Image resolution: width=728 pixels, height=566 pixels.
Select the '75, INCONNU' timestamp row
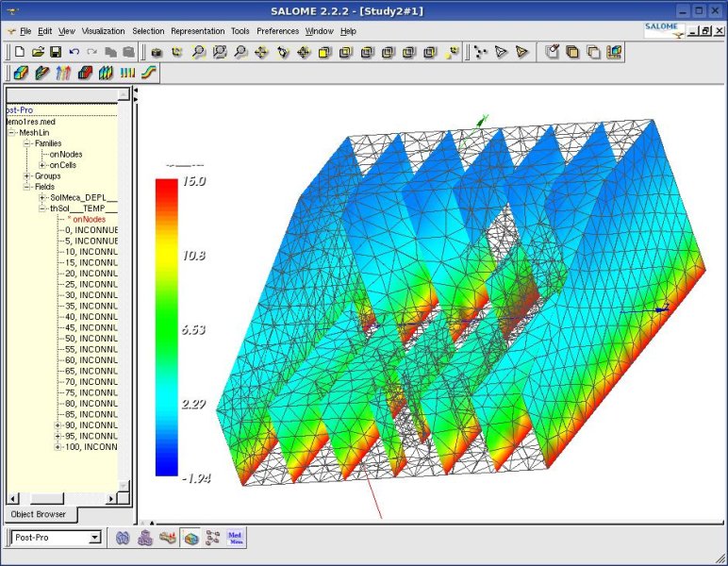click(x=91, y=392)
